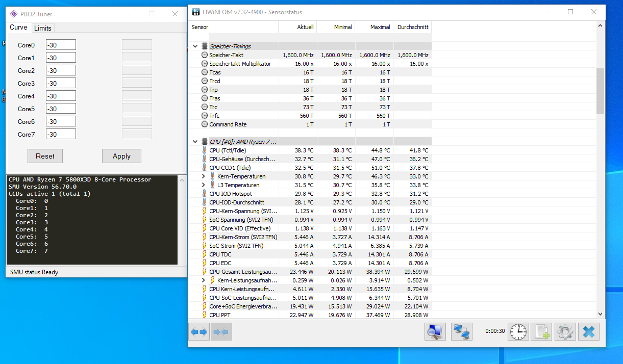Click the Core3 offset input field
623x364 pixels.
coord(61,83)
